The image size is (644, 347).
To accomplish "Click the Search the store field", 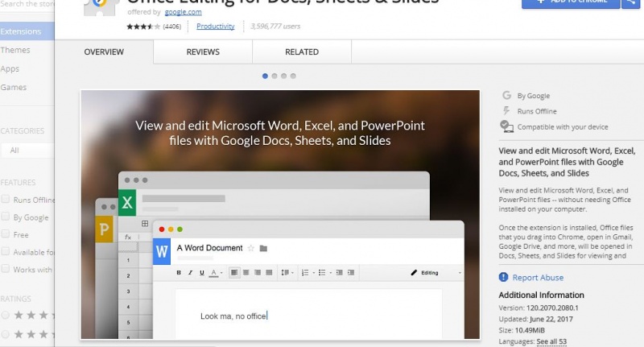I will click(27, 4).
